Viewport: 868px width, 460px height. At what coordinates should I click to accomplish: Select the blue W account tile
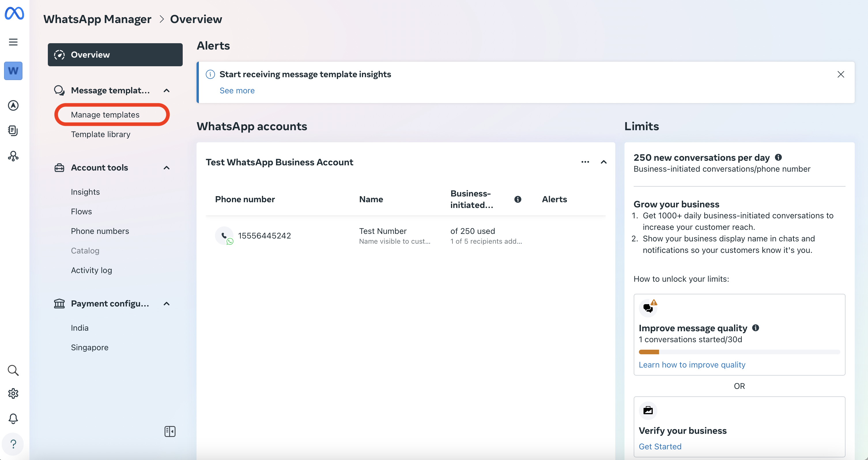tap(13, 71)
